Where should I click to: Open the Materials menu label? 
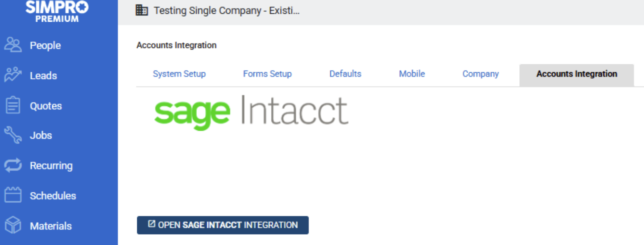[50, 226]
